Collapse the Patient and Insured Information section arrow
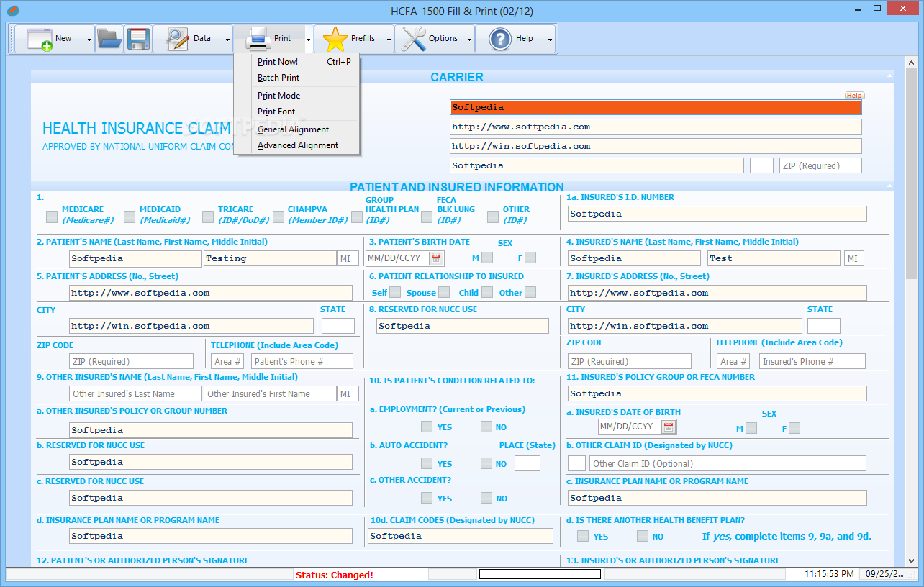 [889, 186]
